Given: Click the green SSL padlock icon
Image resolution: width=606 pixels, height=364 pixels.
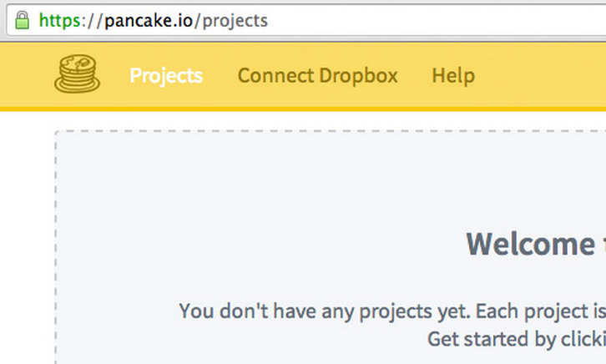Looking at the screenshot, I should pyautogui.click(x=22, y=19).
